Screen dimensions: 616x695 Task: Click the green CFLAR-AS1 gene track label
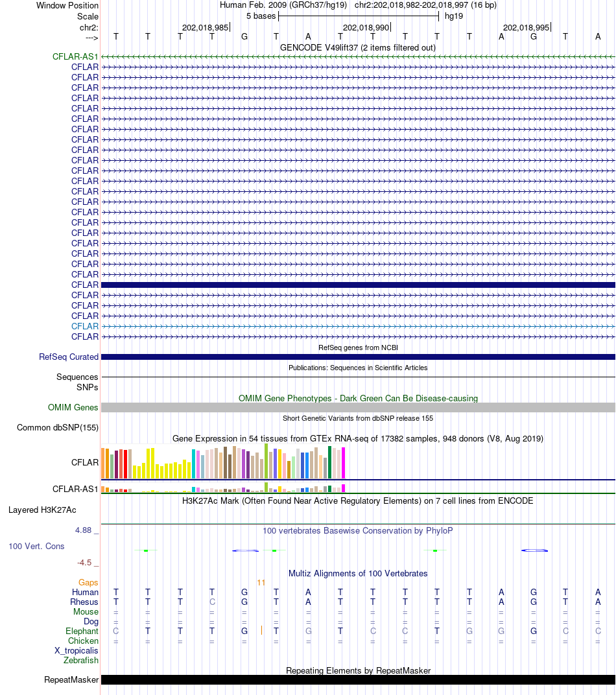pos(75,57)
